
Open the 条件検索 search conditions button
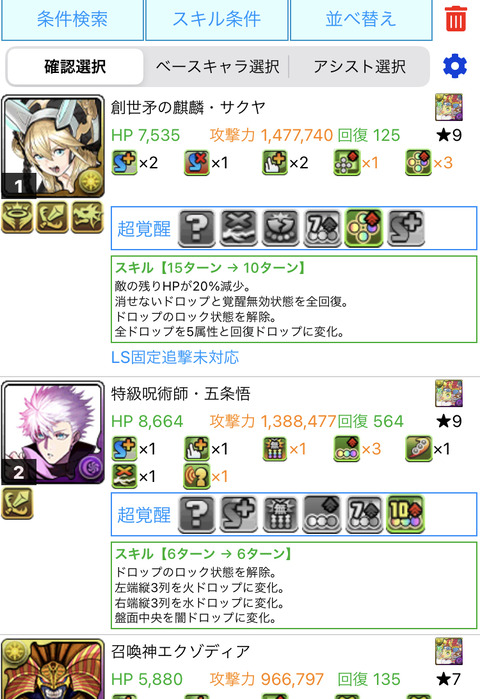(72, 20)
